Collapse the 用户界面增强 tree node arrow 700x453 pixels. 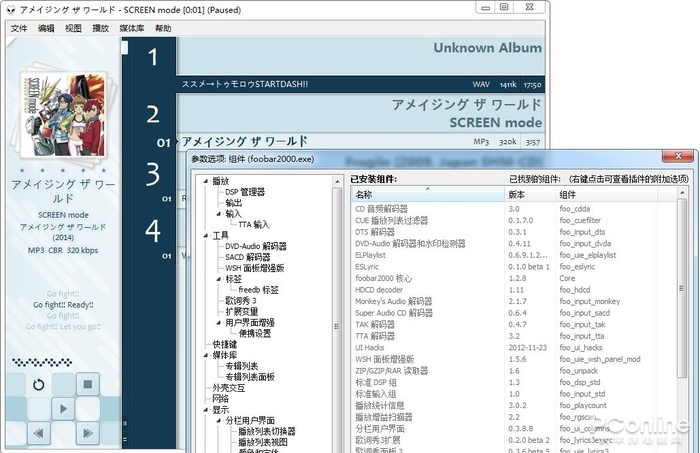coord(219,323)
